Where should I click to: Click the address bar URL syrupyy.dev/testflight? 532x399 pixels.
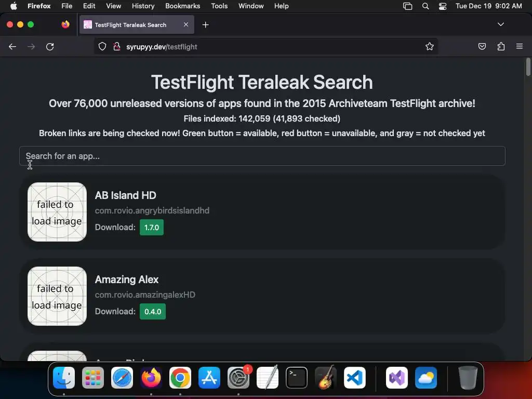pyautogui.click(x=162, y=47)
